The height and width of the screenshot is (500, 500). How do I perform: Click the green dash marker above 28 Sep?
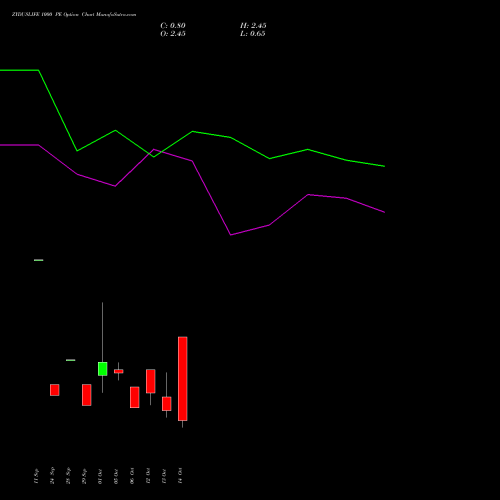coord(71,360)
